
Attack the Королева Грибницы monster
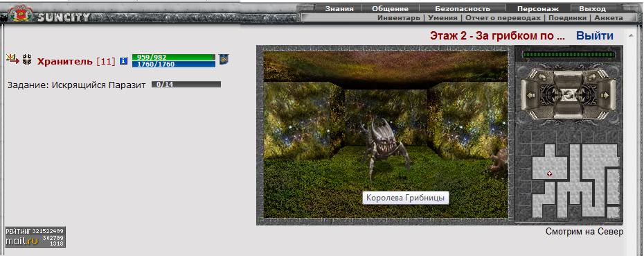point(385,149)
